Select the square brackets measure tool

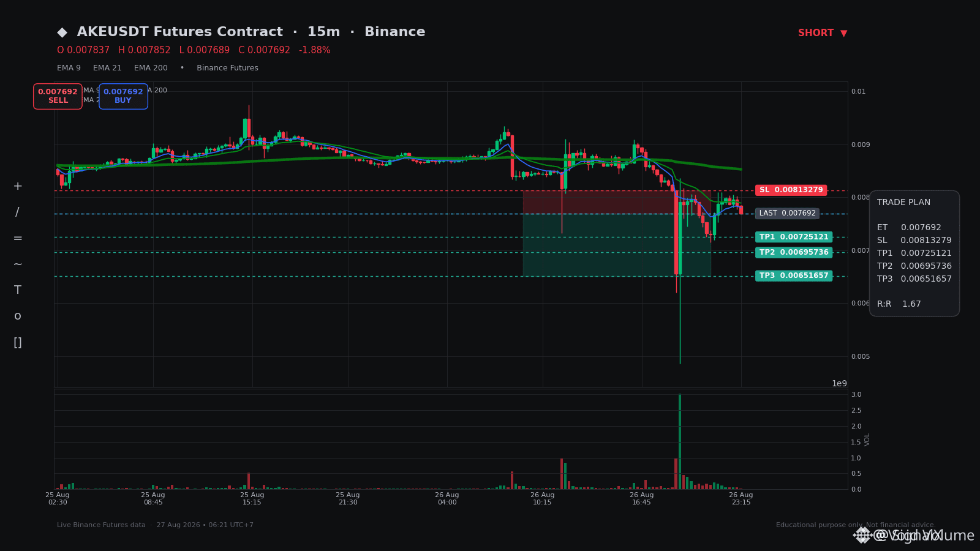click(18, 342)
